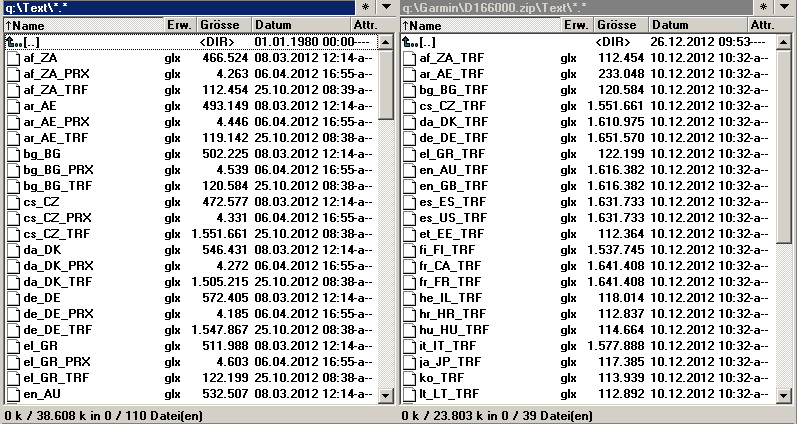Click file icon beside en_AU

[x=14, y=395]
